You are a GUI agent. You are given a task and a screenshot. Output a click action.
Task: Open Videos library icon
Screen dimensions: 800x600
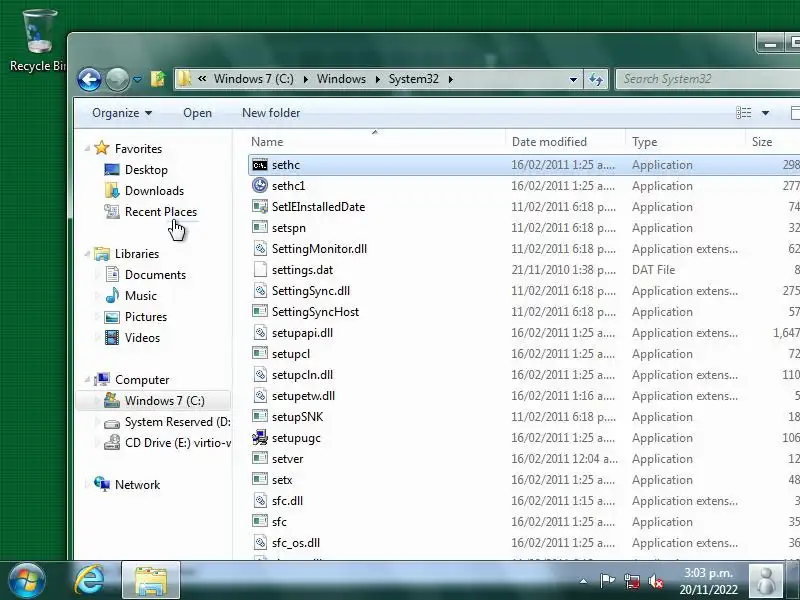[112, 338]
